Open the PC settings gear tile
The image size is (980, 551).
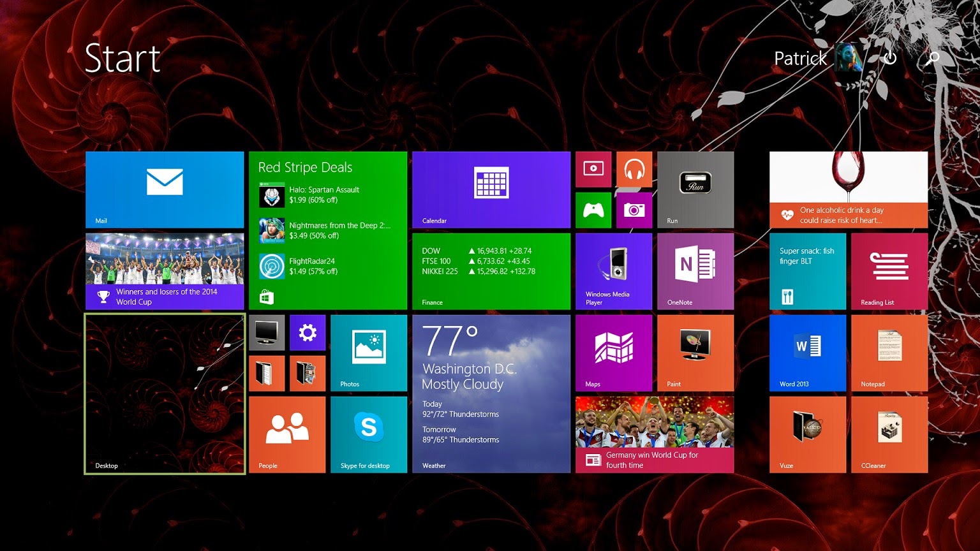[x=308, y=332]
